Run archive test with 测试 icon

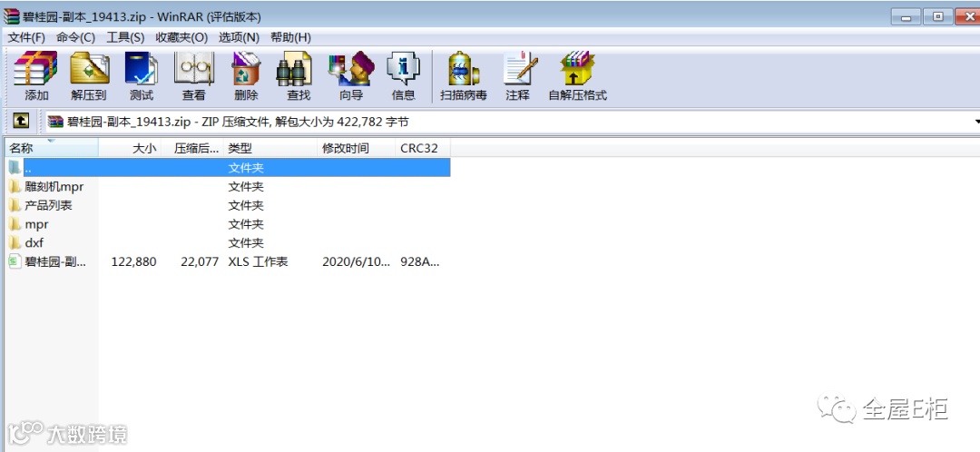point(142,68)
